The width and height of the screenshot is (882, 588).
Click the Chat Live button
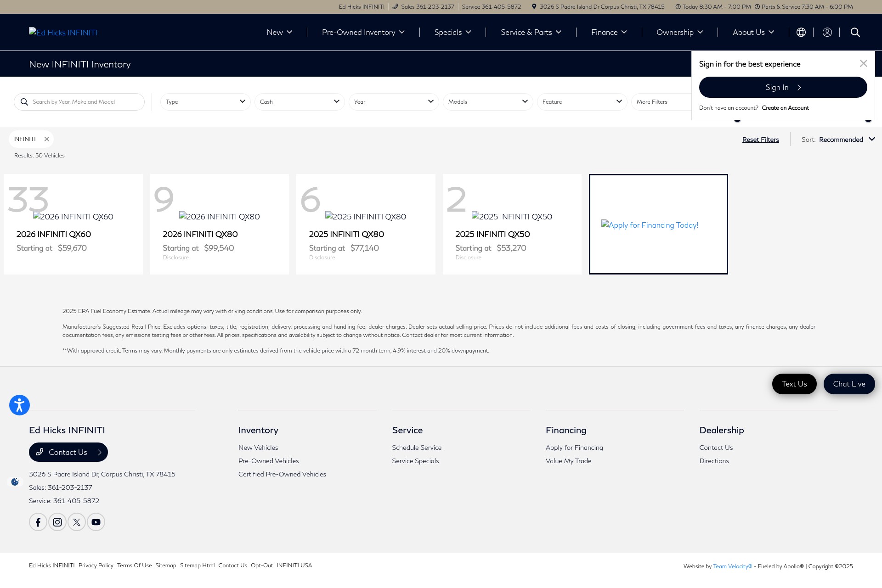849,384
